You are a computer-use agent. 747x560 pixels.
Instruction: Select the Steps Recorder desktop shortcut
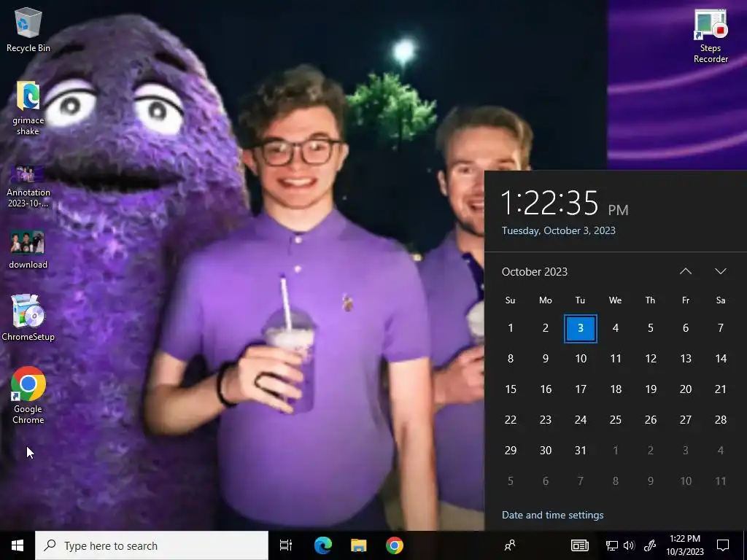[x=711, y=36]
